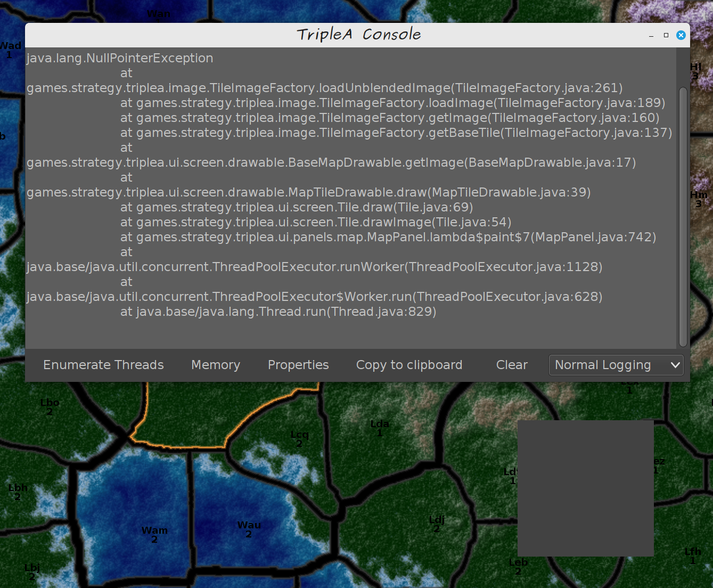
Task: Select the Lcq territory on the map
Action: coord(299,439)
